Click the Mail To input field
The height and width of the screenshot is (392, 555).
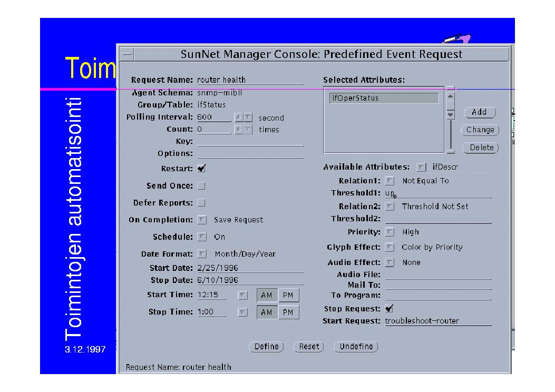[x=438, y=285]
